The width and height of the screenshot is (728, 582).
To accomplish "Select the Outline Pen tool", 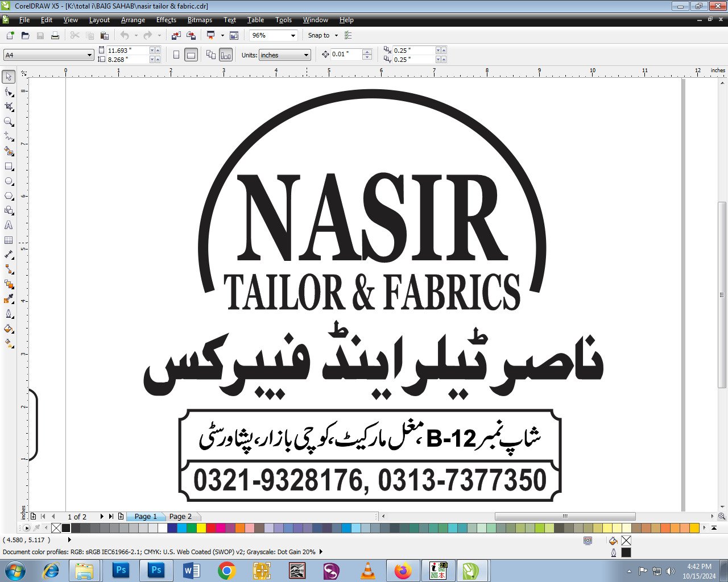I will pos(9,314).
